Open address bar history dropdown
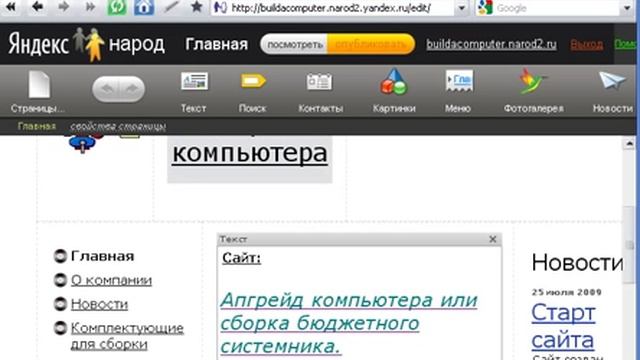The image size is (640, 360). coord(462,8)
